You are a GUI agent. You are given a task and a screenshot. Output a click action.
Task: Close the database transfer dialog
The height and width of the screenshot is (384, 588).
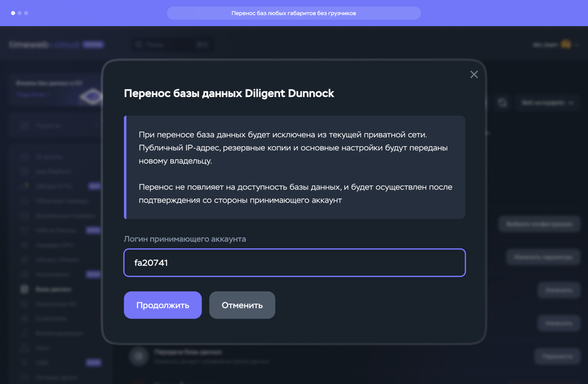tap(474, 74)
